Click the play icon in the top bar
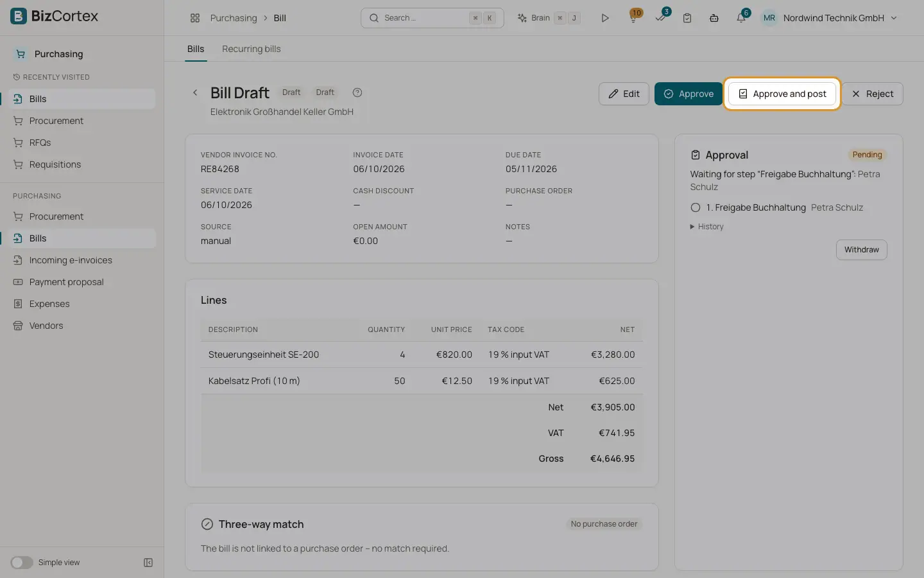The image size is (924, 578). point(604,18)
